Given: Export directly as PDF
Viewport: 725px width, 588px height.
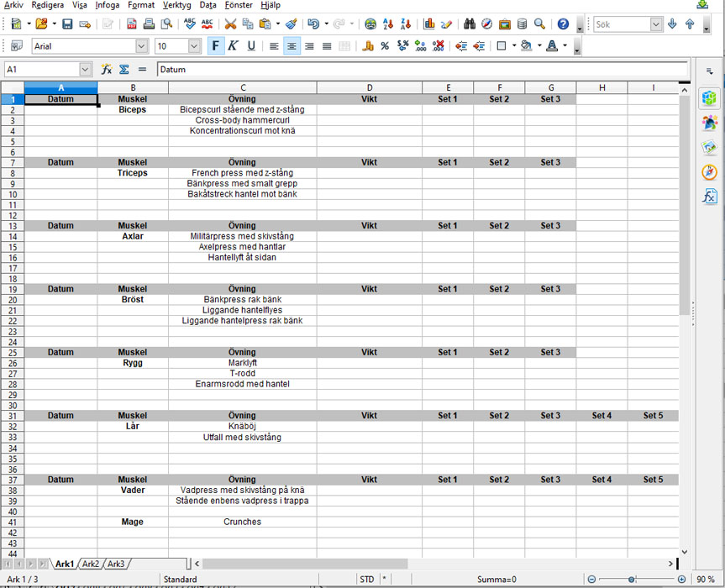Looking at the screenshot, I should click(x=132, y=24).
